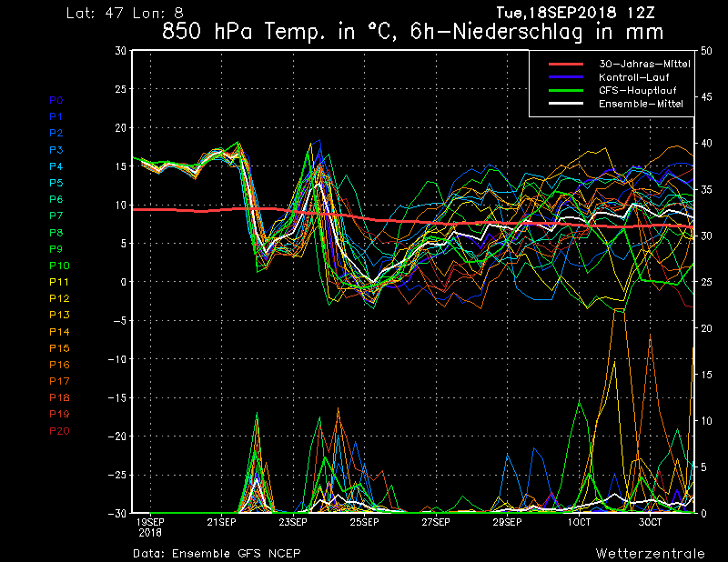
Task: Pick ensemble member label "P2"
Action: (x=56, y=133)
